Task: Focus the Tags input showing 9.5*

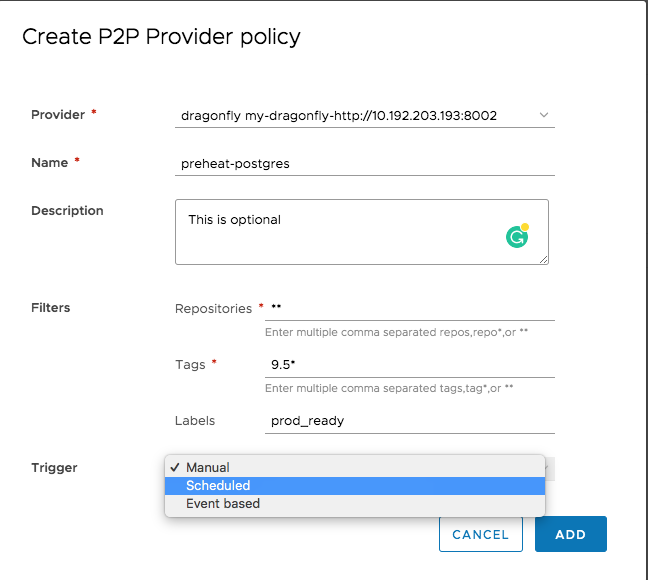Action: pyautogui.click(x=410, y=365)
